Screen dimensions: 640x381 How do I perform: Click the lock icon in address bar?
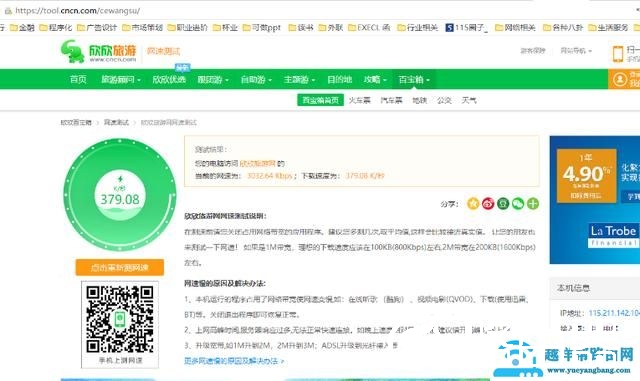8,11
